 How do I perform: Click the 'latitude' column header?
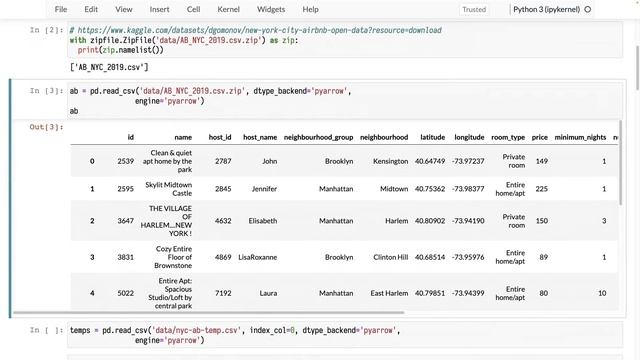point(433,138)
